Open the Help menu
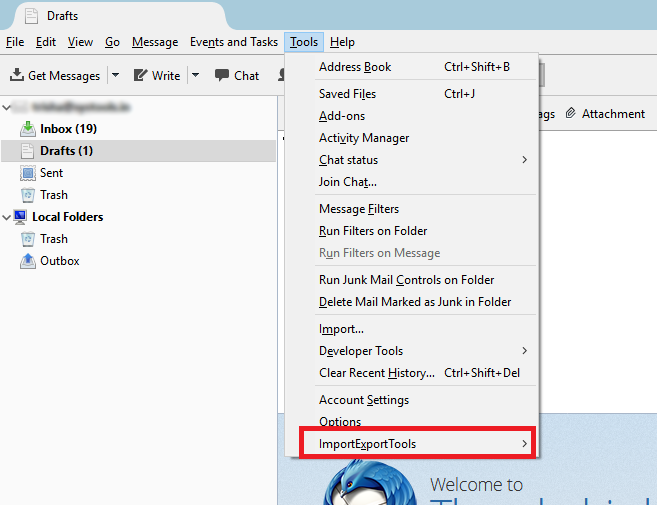The image size is (657, 505). point(342,42)
